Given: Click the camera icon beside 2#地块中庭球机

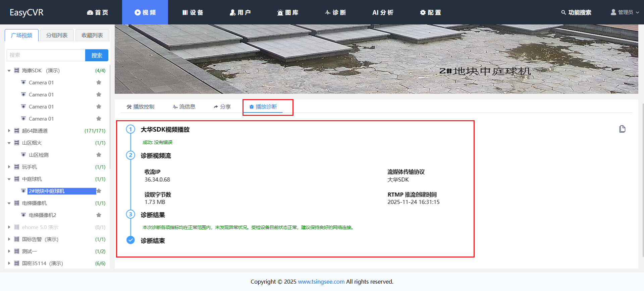Looking at the screenshot, I should [x=23, y=191].
